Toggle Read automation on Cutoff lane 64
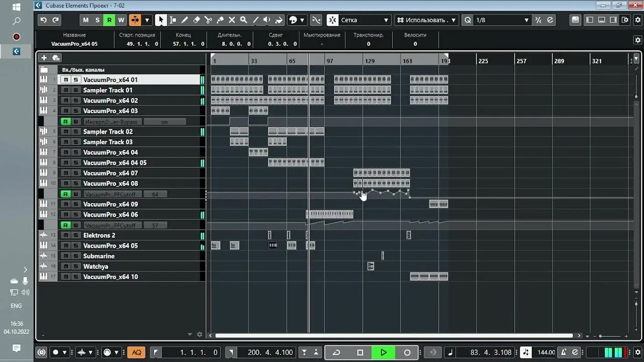Image resolution: width=644 pixels, height=362 pixels. coord(65,194)
